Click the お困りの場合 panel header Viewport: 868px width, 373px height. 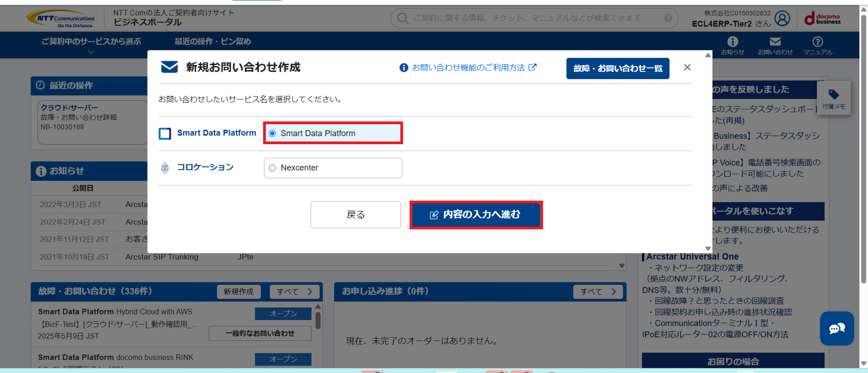[733, 362]
